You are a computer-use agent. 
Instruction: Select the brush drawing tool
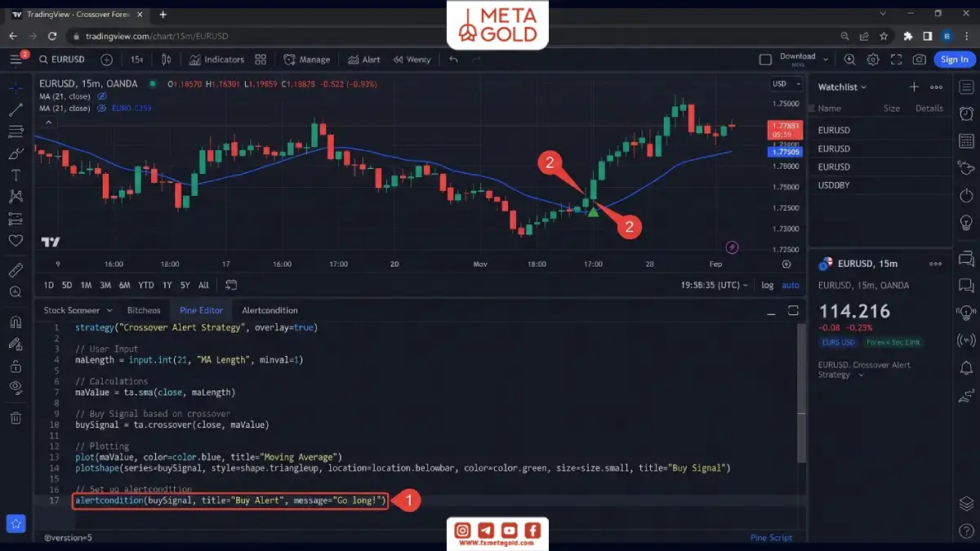(16, 153)
